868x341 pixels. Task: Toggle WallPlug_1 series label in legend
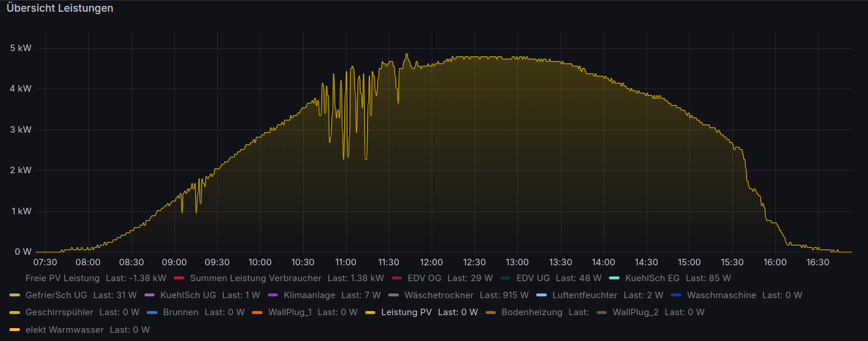click(x=290, y=312)
